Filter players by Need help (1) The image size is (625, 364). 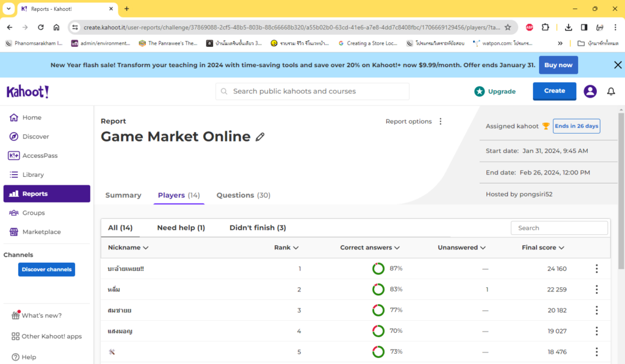tap(181, 227)
